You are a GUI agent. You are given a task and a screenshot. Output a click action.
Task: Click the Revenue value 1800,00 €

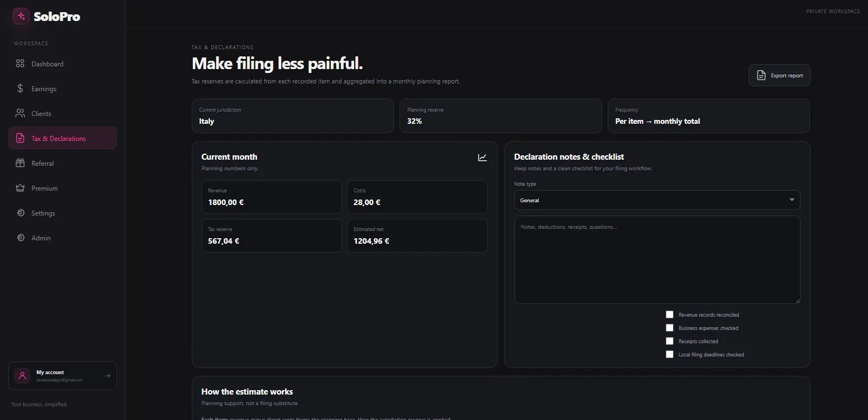click(x=226, y=202)
